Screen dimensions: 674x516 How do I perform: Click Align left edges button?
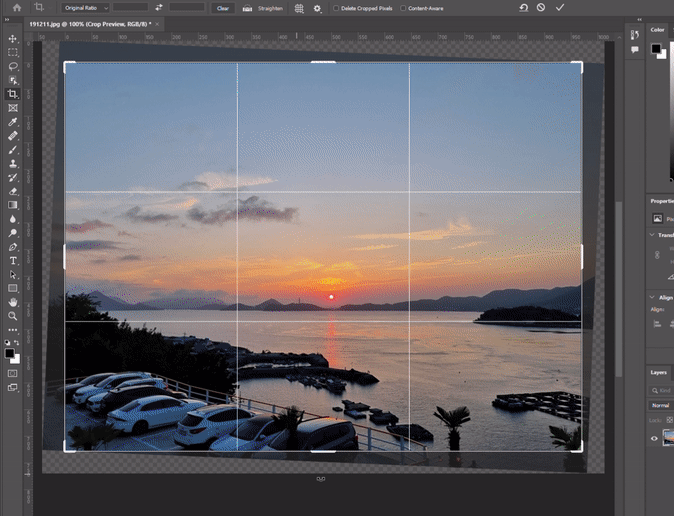click(657, 324)
